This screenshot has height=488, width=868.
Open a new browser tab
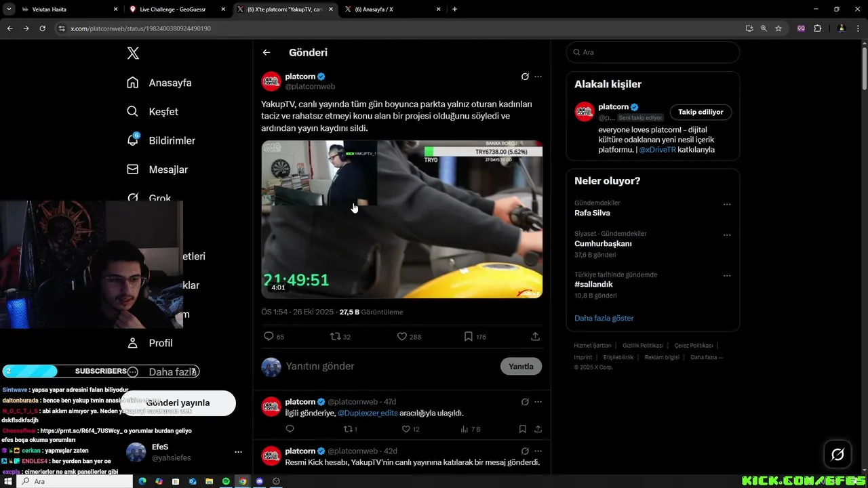coord(454,9)
